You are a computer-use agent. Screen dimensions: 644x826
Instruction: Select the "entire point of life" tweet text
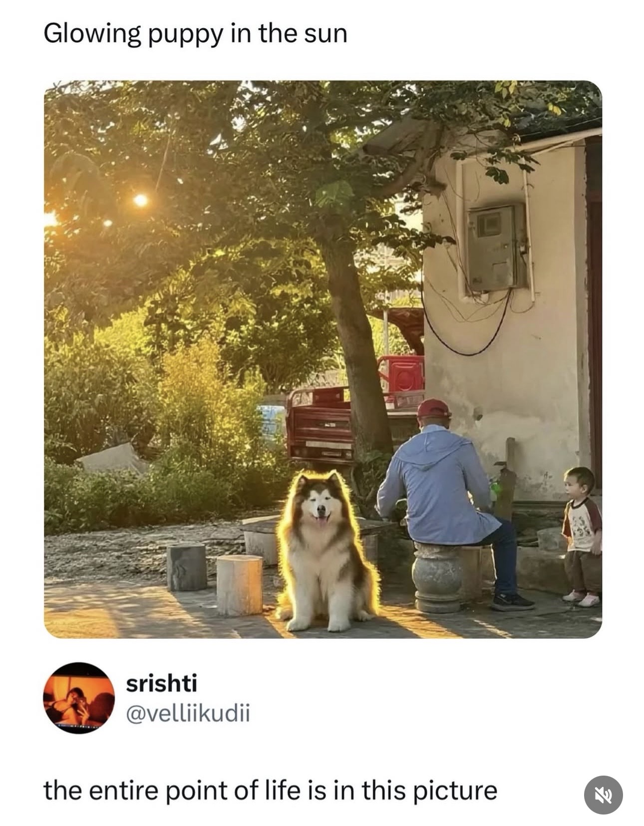tap(270, 791)
